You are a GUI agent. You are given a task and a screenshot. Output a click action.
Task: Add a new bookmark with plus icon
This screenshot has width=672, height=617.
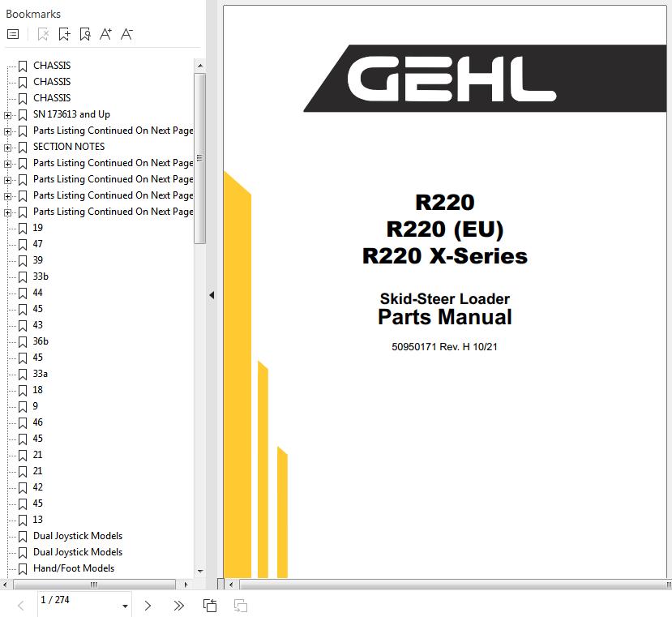click(64, 34)
